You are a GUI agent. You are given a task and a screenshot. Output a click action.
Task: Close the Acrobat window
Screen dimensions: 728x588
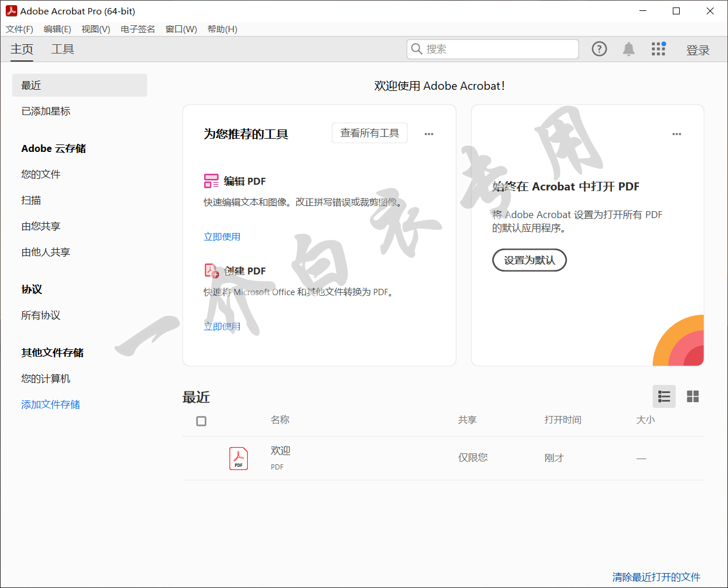pos(710,11)
